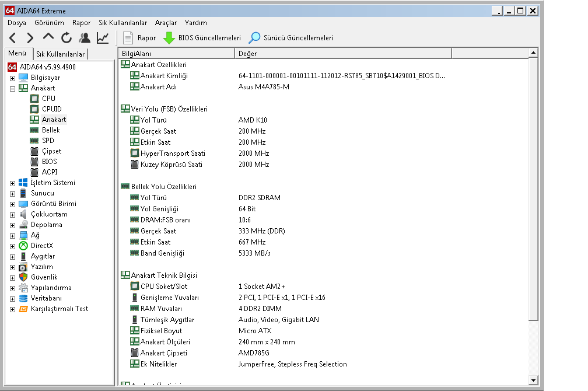Open the Rapor menu
This screenshot has width=588, height=391.
(82, 23)
